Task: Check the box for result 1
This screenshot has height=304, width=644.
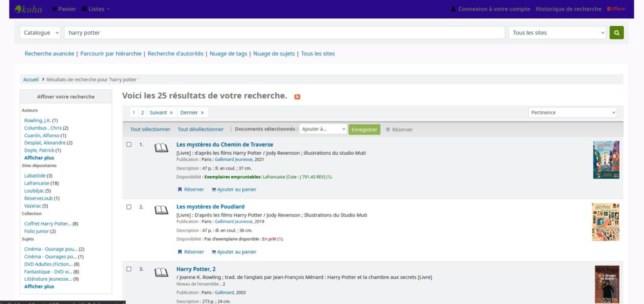Action: (x=129, y=145)
